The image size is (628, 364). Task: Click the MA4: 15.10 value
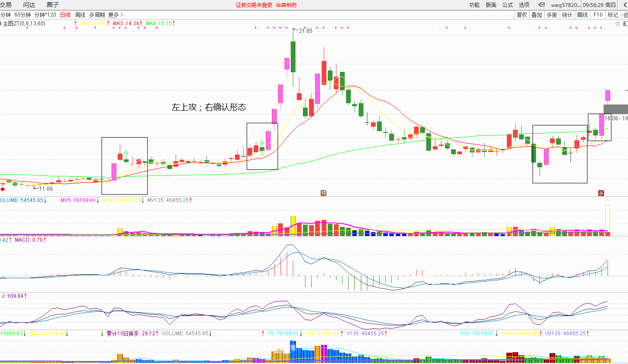(x=159, y=24)
